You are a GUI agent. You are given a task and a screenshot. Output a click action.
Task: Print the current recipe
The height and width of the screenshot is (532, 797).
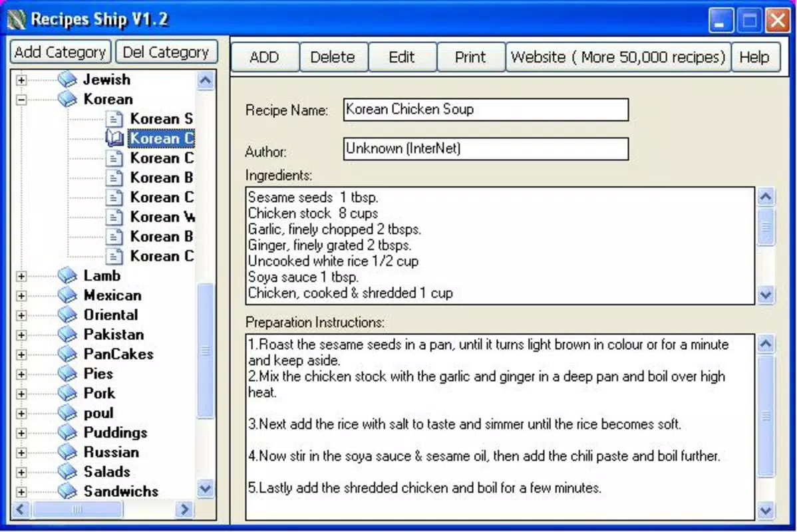coord(470,57)
